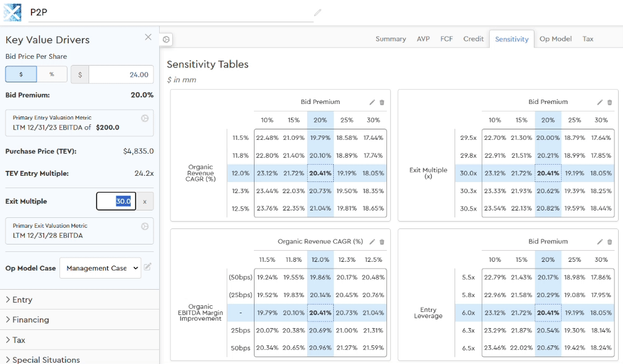Click the Bid Price Per Share input field

[121, 74]
